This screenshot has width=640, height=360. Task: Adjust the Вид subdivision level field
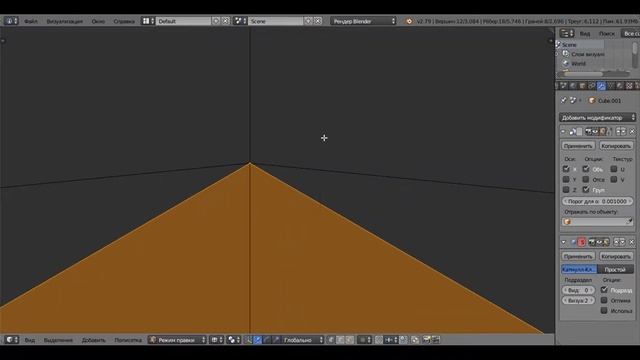[x=578, y=290]
